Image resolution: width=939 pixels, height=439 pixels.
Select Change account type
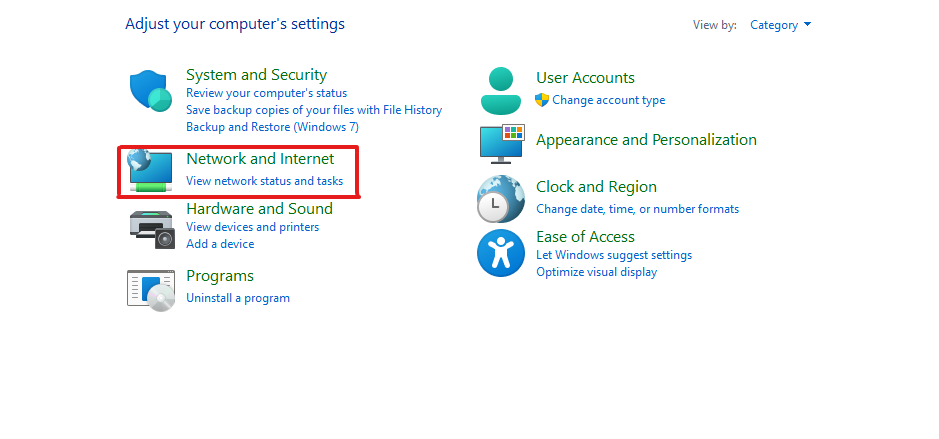coord(608,100)
